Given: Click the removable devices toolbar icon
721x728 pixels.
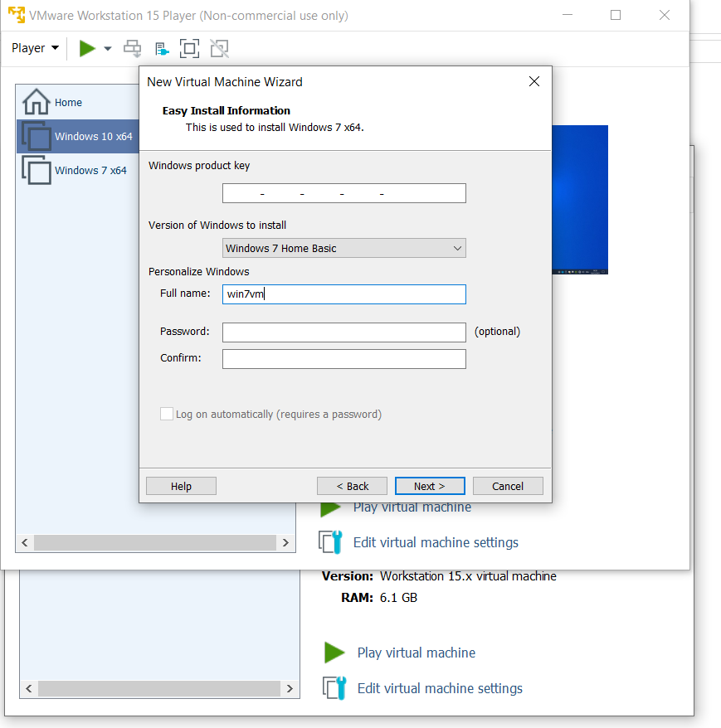Looking at the screenshot, I should [x=162, y=48].
